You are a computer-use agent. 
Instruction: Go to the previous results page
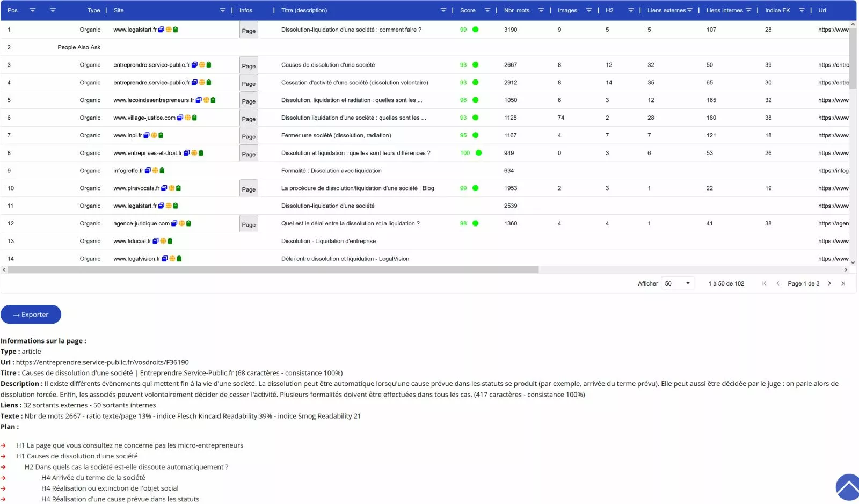click(x=778, y=283)
